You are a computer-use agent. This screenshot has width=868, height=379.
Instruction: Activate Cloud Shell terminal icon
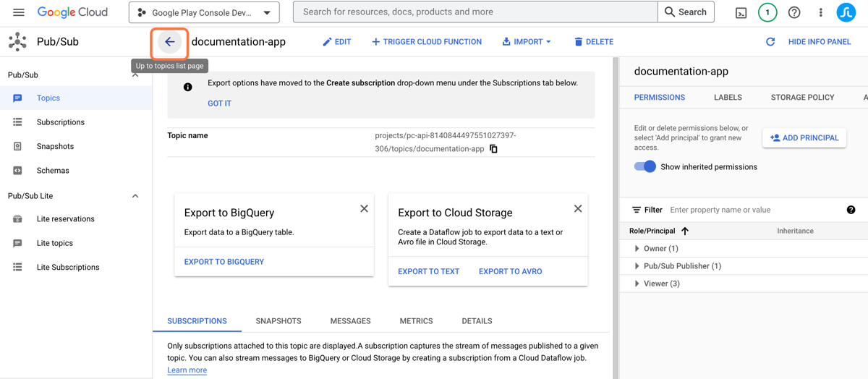[741, 12]
